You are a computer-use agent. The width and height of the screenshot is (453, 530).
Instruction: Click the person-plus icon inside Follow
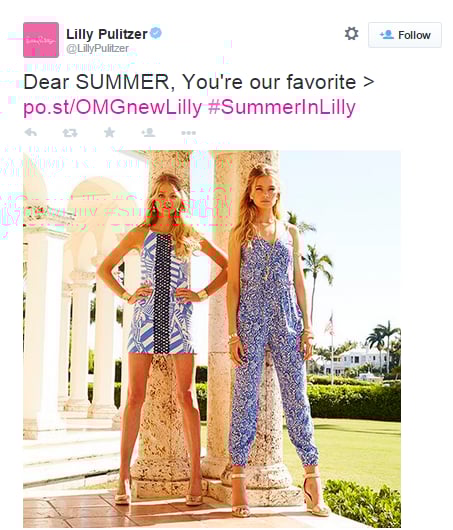click(x=386, y=35)
